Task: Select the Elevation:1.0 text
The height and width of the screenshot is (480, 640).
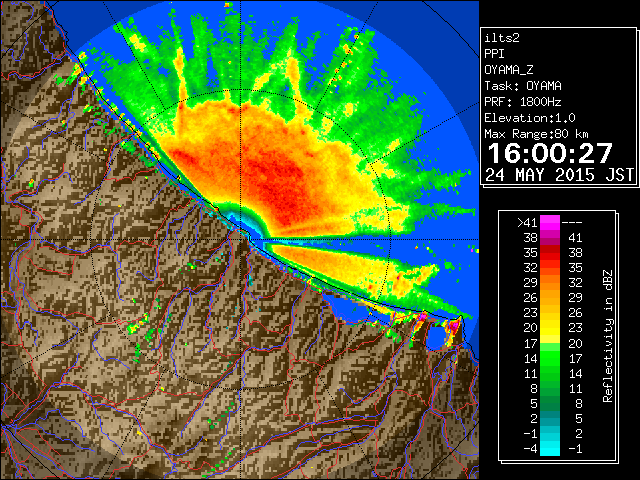Action: [x=530, y=118]
